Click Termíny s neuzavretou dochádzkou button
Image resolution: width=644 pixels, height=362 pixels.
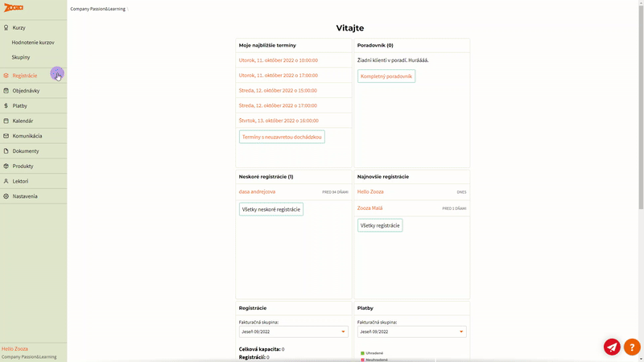tap(282, 137)
